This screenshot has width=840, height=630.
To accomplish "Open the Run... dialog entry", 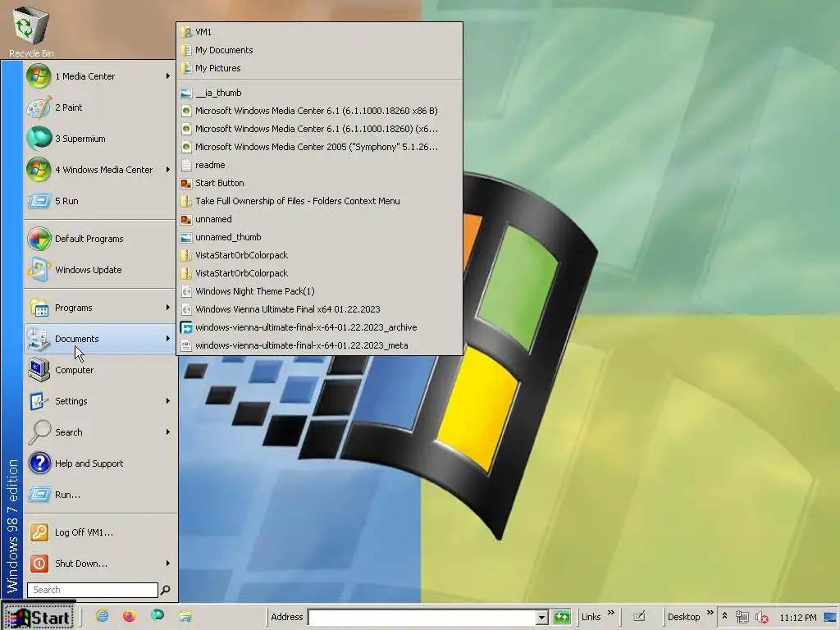I will point(99,495).
